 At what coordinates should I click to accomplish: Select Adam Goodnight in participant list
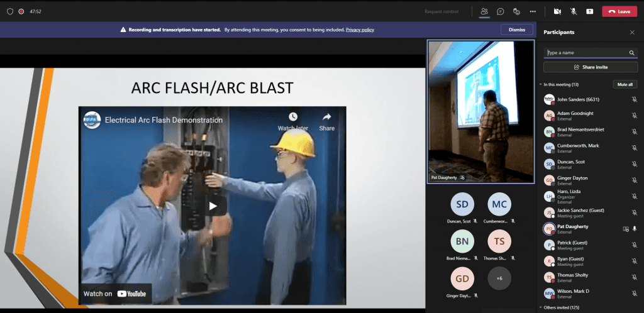(590, 115)
